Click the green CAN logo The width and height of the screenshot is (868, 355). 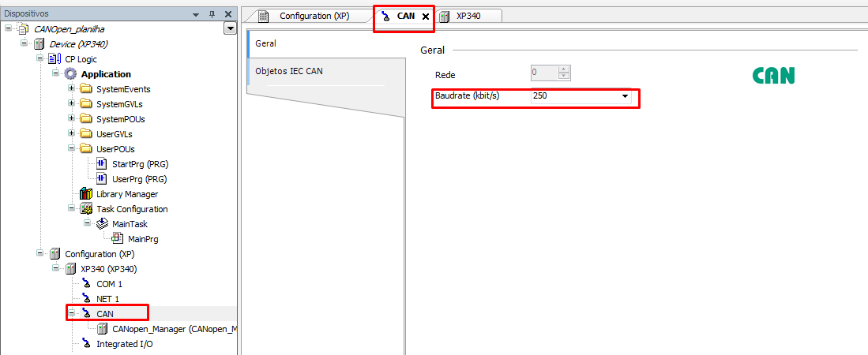773,76
